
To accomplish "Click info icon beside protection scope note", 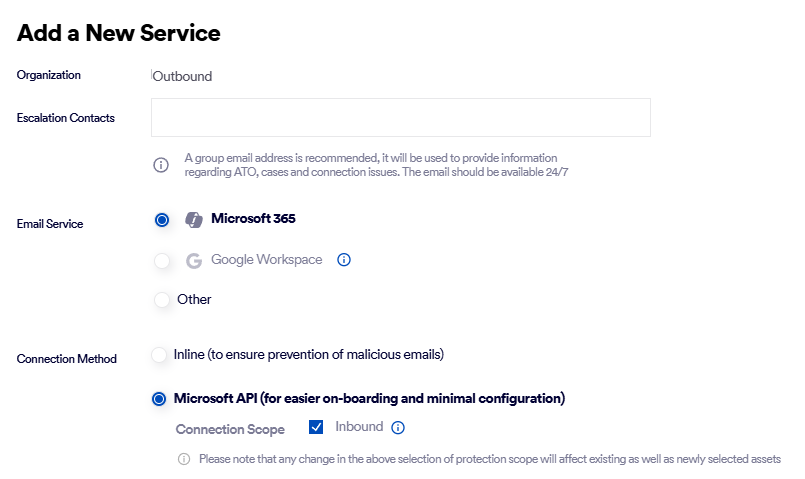I will click(x=184, y=459).
